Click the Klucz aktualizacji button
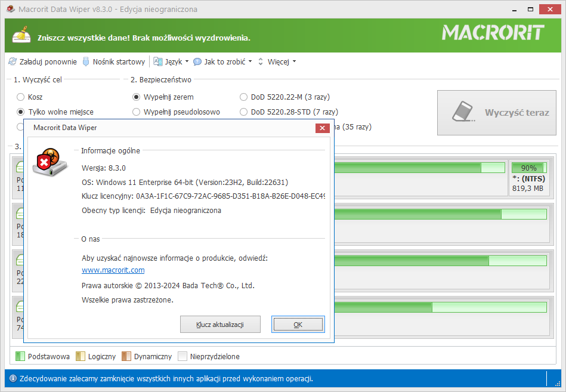The image size is (566, 392). (220, 325)
